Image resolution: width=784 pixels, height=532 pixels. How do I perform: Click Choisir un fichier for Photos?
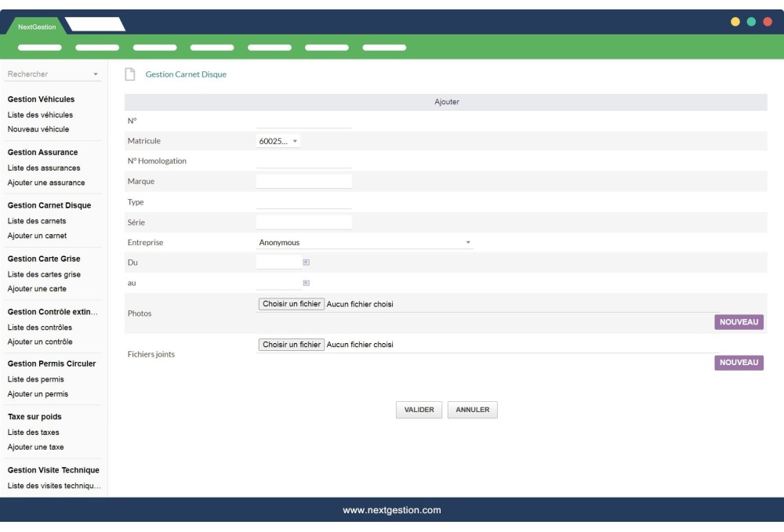pyautogui.click(x=290, y=304)
